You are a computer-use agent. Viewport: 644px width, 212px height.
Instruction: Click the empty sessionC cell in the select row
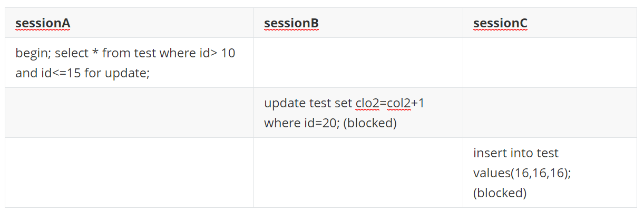(x=549, y=63)
